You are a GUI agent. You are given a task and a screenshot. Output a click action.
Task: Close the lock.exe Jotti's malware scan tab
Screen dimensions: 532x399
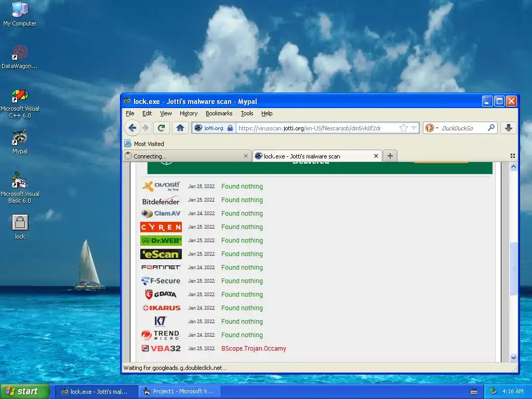point(376,156)
